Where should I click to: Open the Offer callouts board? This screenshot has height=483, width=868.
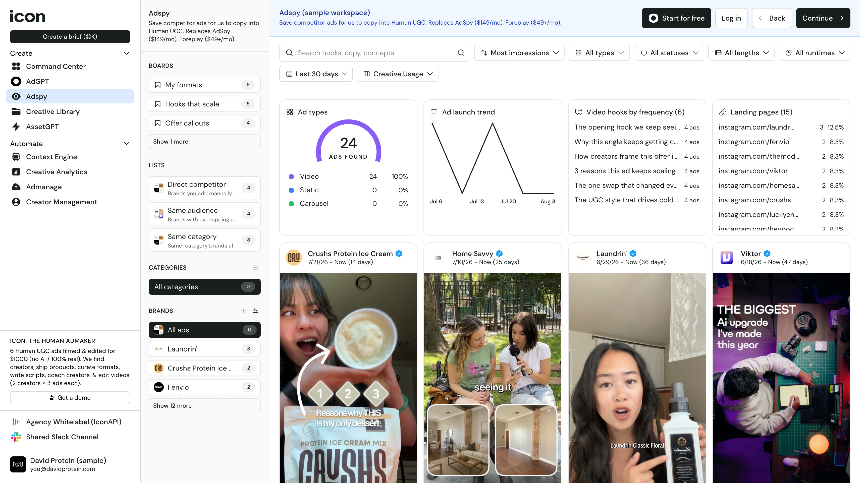(204, 123)
